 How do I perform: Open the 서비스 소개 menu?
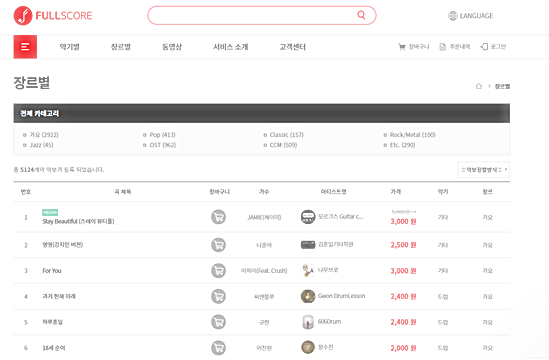pos(231,47)
